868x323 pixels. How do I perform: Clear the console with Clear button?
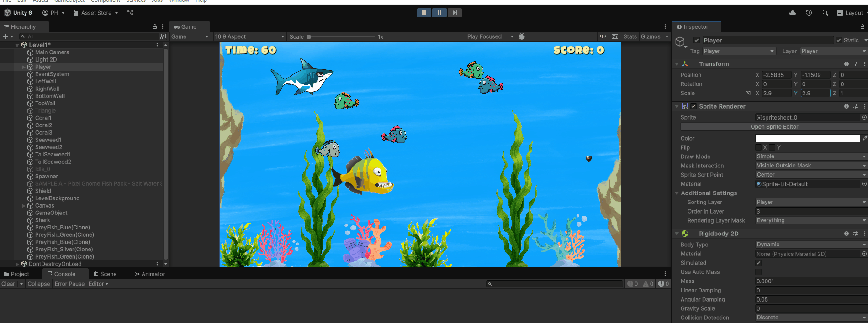8,284
